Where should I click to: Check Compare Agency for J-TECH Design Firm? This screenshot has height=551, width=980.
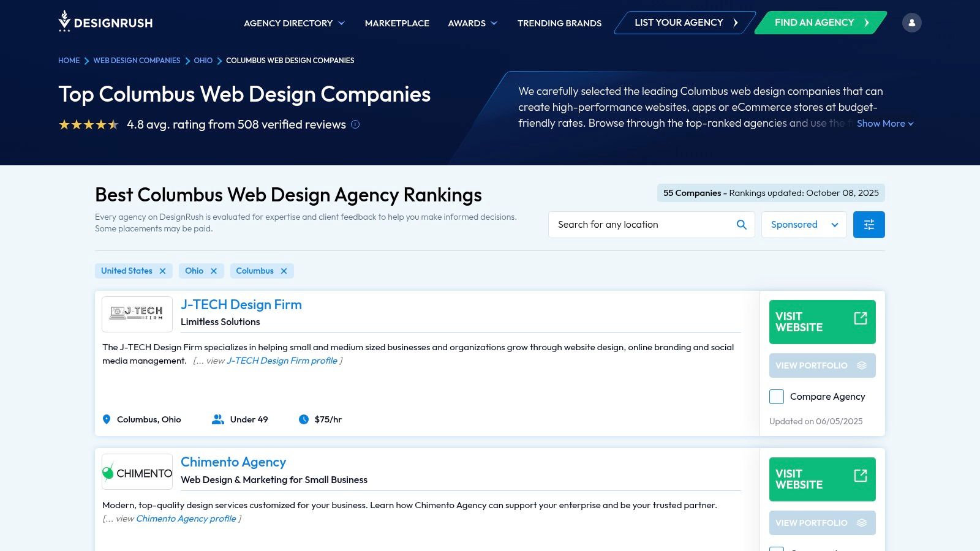pos(777,397)
